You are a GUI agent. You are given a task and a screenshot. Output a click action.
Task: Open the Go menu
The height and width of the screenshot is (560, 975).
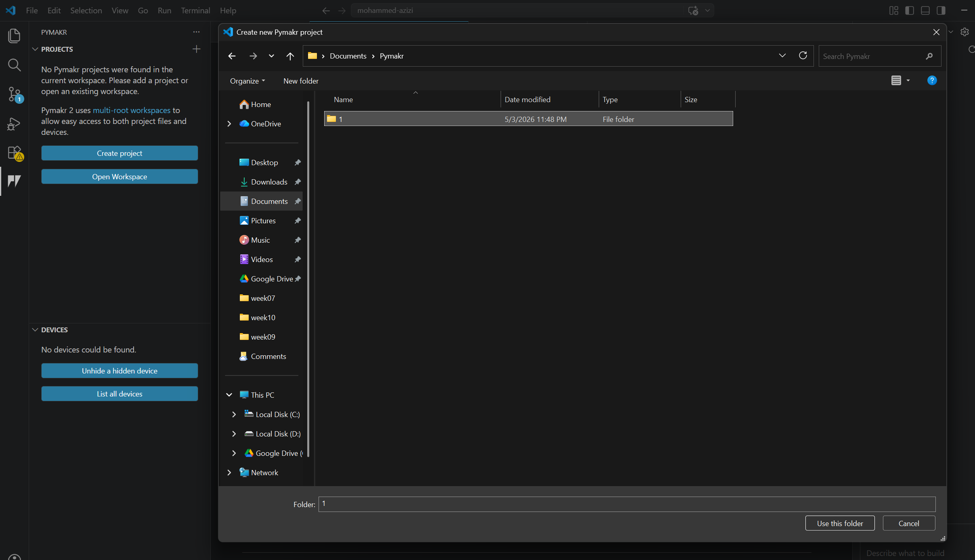pyautogui.click(x=143, y=10)
